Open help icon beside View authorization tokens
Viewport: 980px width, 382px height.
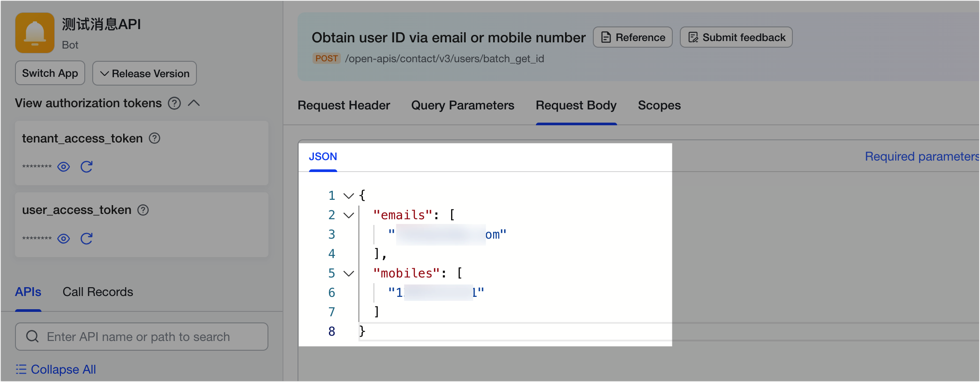(x=174, y=103)
